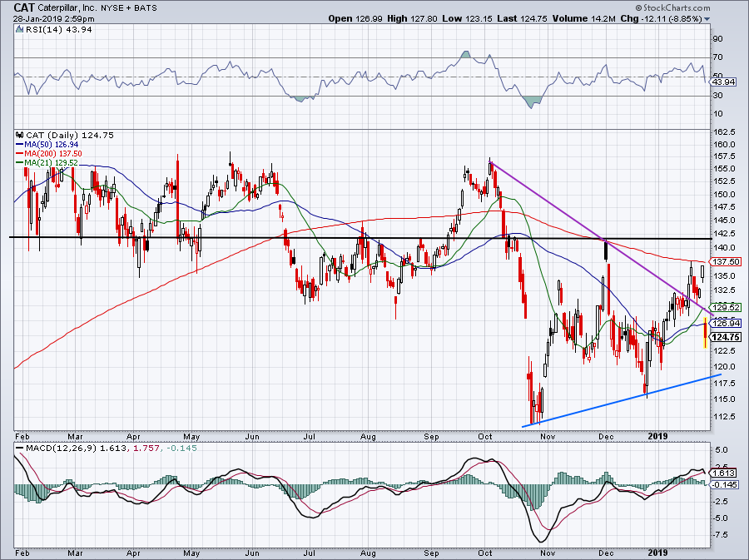Click the May label on MACD axis
Screen dimensions: 749x560
pyautogui.click(x=191, y=553)
